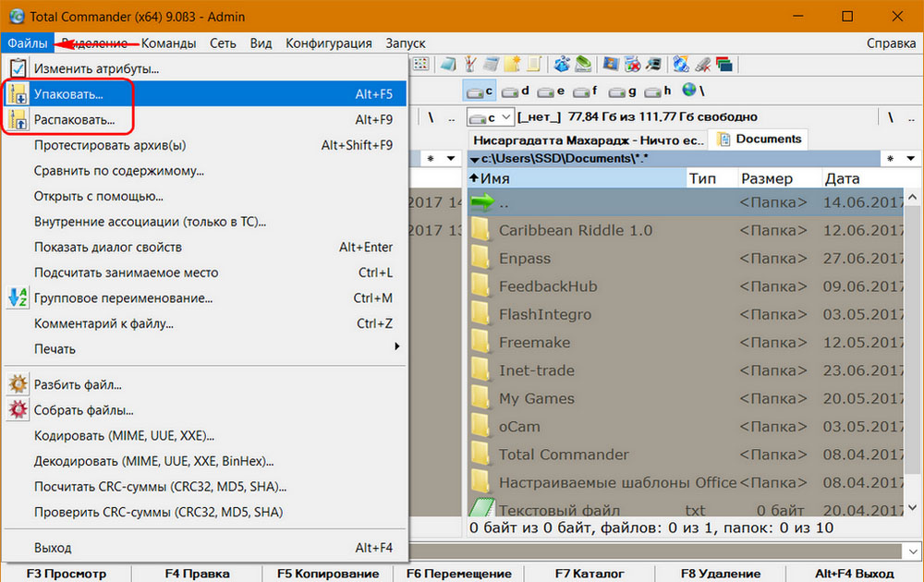Switch to drive f in drive bar

(586, 91)
